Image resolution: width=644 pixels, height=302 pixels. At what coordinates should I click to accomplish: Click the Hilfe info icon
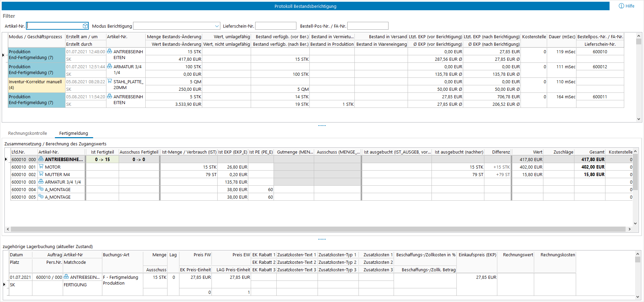[x=621, y=6]
